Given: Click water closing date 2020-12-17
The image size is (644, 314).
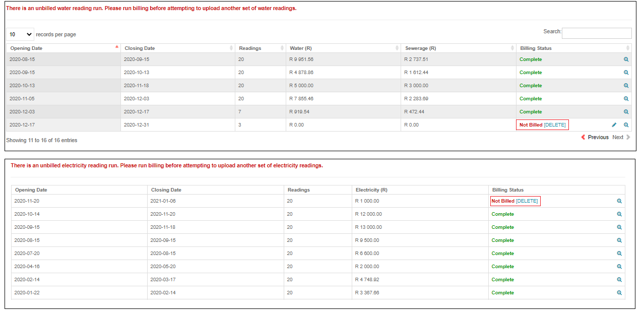Looking at the screenshot, I should [137, 112].
